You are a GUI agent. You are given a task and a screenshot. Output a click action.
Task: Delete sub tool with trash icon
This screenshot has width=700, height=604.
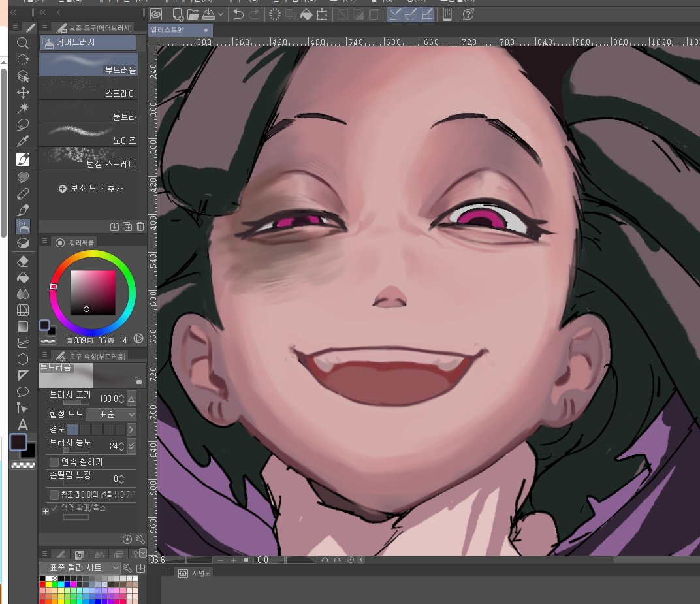pyautogui.click(x=140, y=227)
